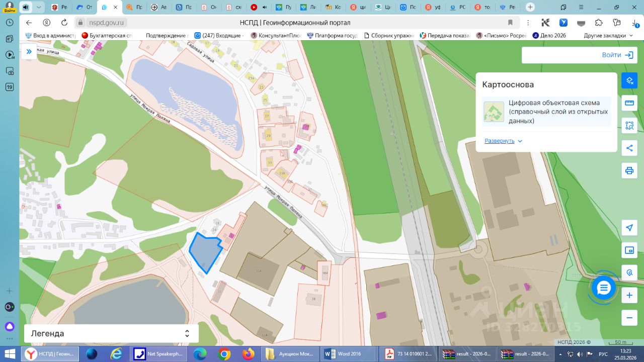This screenshot has width=644, height=362.
Task: Launch Firefox from the taskbar
Action: pyautogui.click(x=249, y=353)
